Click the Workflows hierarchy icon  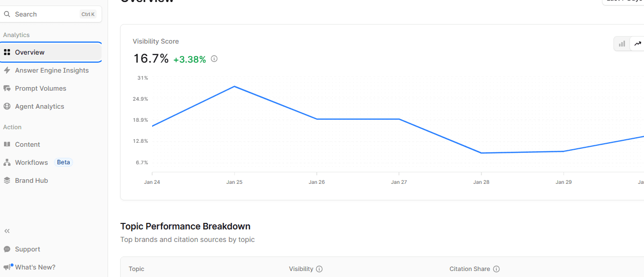coord(7,162)
